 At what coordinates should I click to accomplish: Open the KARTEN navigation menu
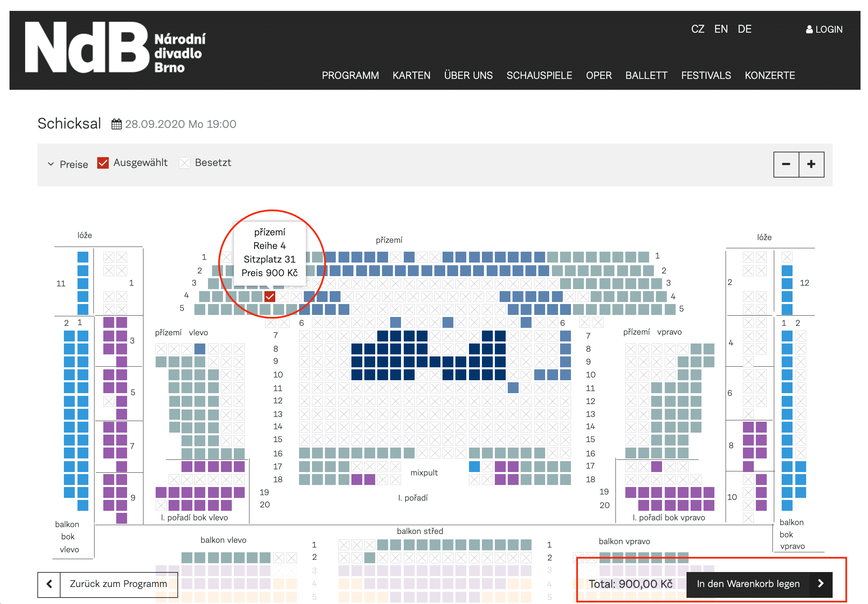coord(411,75)
